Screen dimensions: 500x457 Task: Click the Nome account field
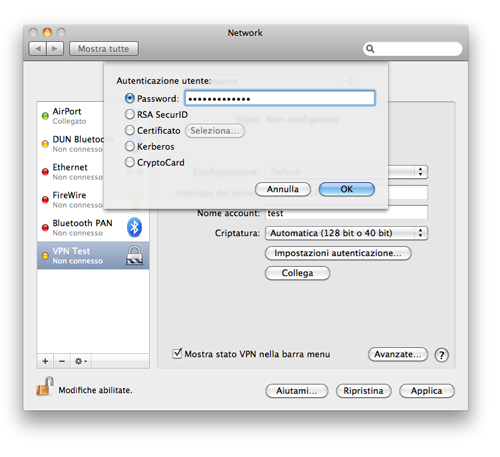(346, 213)
